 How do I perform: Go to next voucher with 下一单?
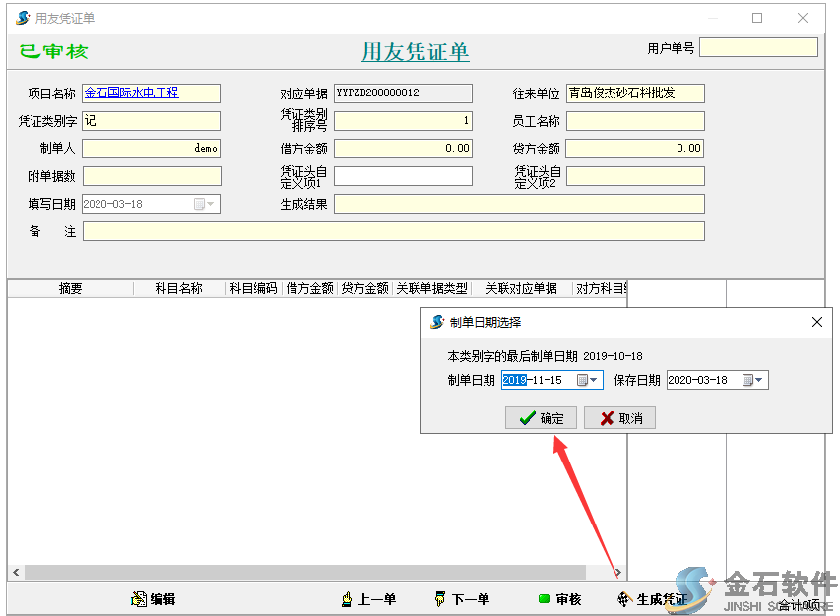[x=461, y=599]
